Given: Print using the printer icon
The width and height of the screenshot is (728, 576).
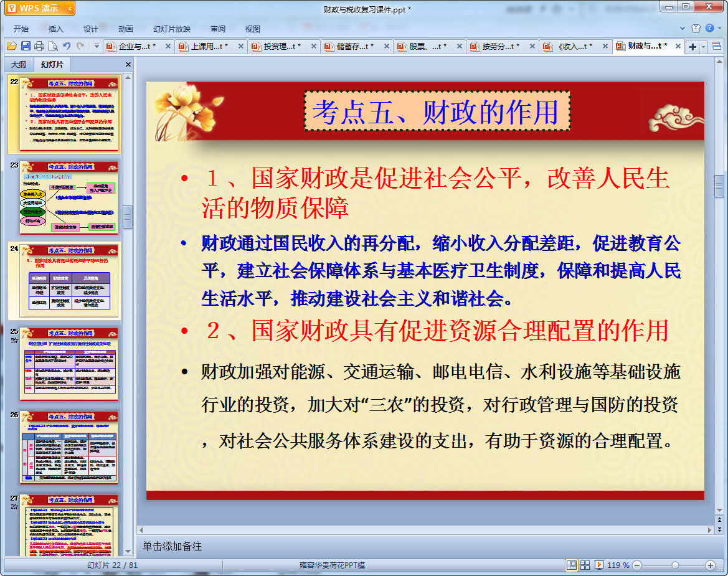Looking at the screenshot, I should tap(39, 46).
